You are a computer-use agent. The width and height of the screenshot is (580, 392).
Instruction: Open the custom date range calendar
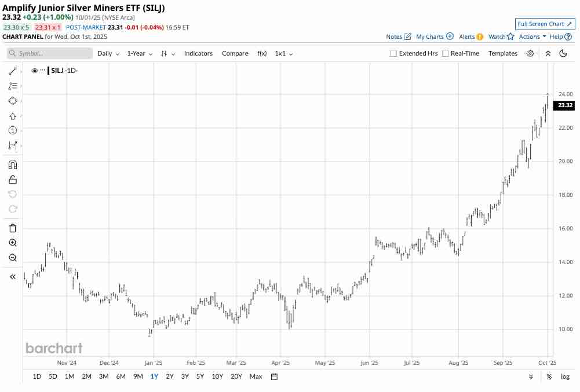pos(274,376)
